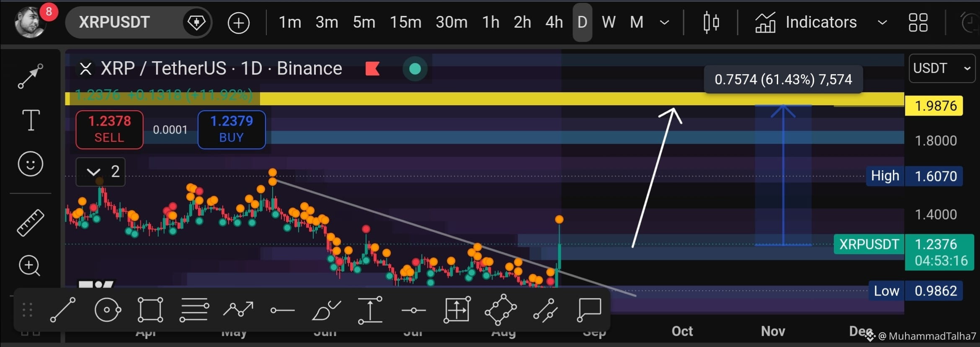Select the daily D timeframe

(x=582, y=22)
